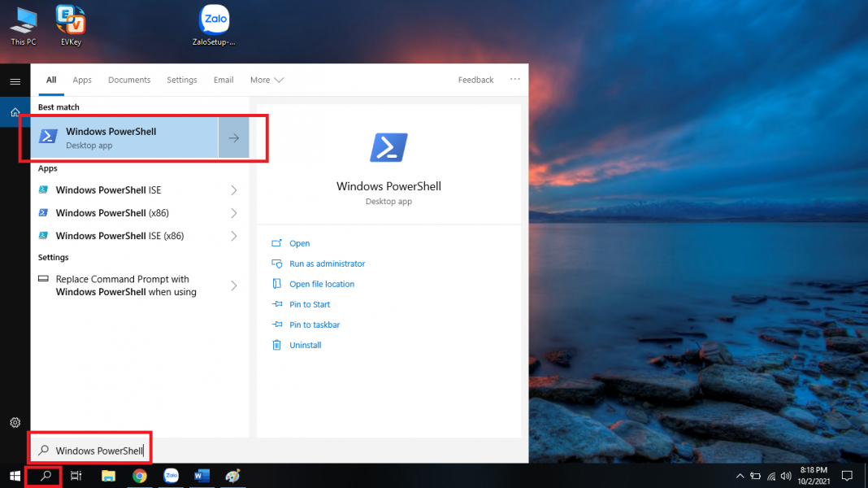Launch Zalo from the taskbar
The image size is (868, 488).
(x=171, y=476)
